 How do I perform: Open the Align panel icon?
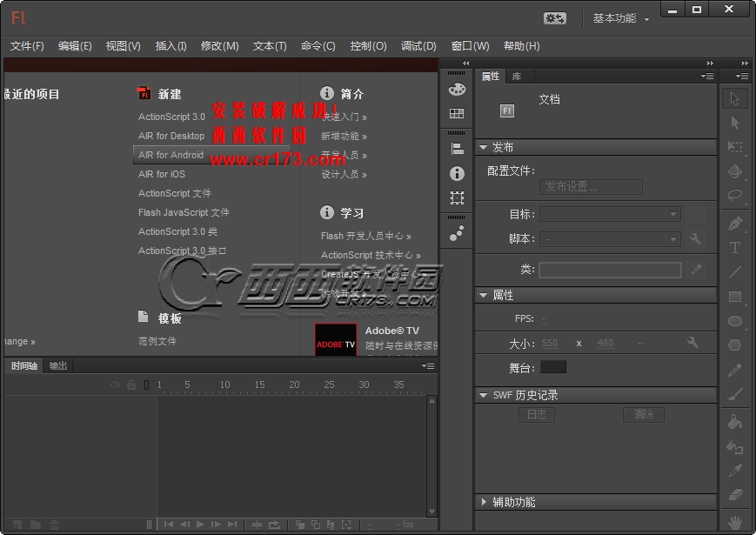pos(457,149)
